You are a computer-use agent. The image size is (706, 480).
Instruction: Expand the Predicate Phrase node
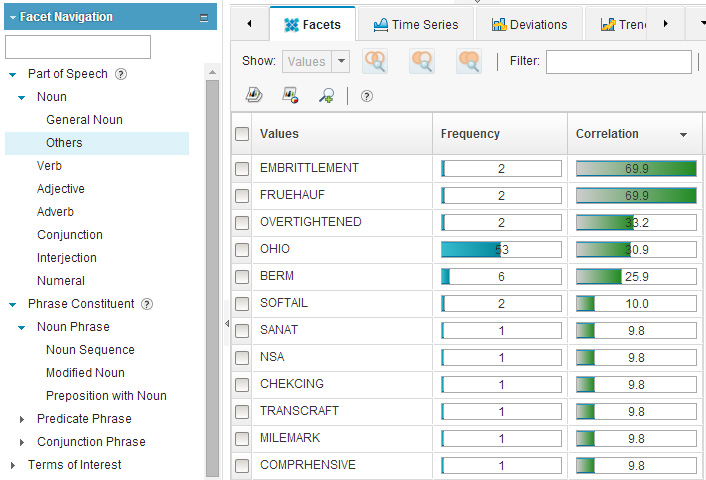(x=22, y=419)
